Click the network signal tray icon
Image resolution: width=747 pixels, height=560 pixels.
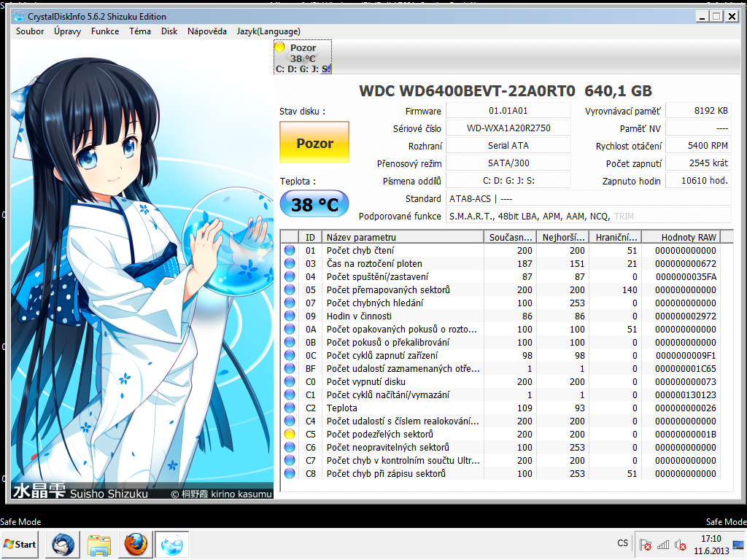662,545
